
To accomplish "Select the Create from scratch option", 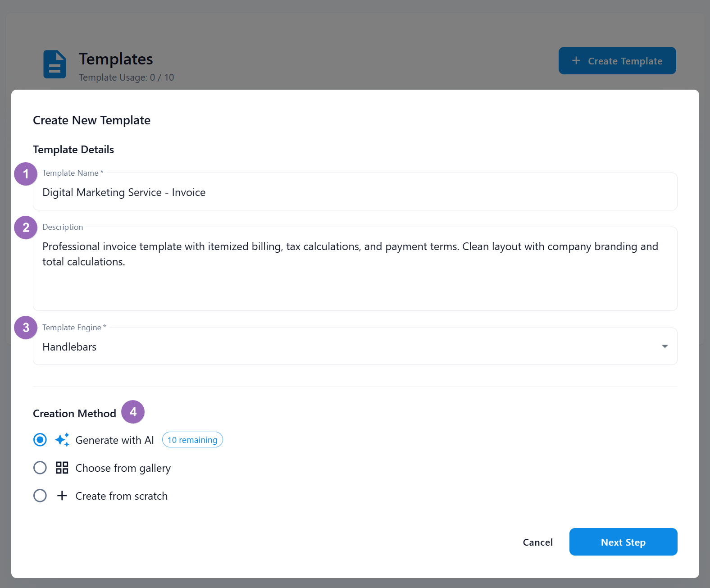I will [40, 496].
